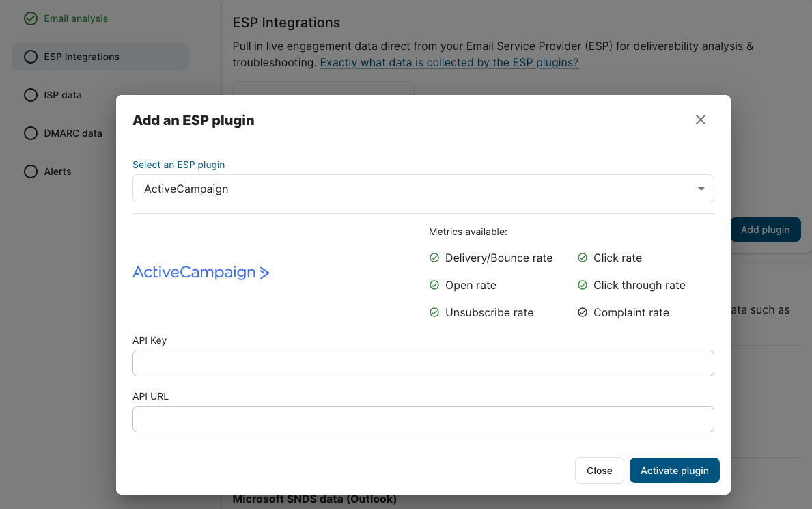Click the Click rate check icon
The height and width of the screenshot is (509, 812).
[x=582, y=258]
